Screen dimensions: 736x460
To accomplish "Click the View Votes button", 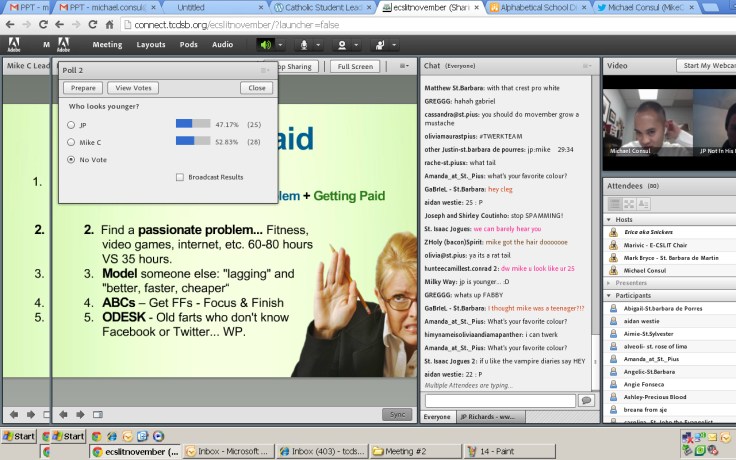I will [x=131, y=88].
